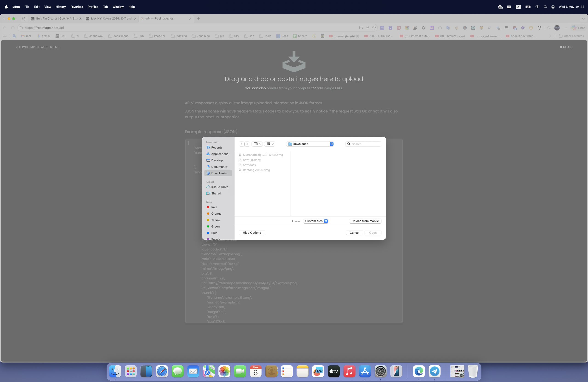Open the Apple menu
Image resolution: width=588 pixels, height=382 pixels.
[6, 7]
